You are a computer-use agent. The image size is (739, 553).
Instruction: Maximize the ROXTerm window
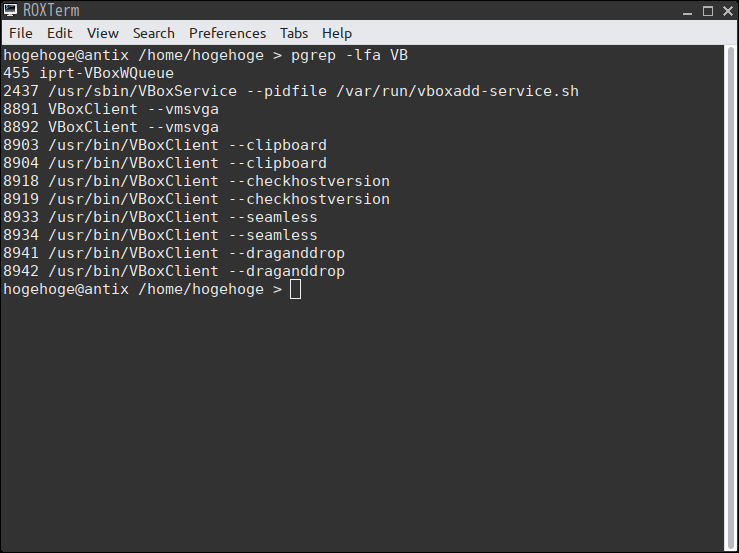pyautogui.click(x=707, y=11)
